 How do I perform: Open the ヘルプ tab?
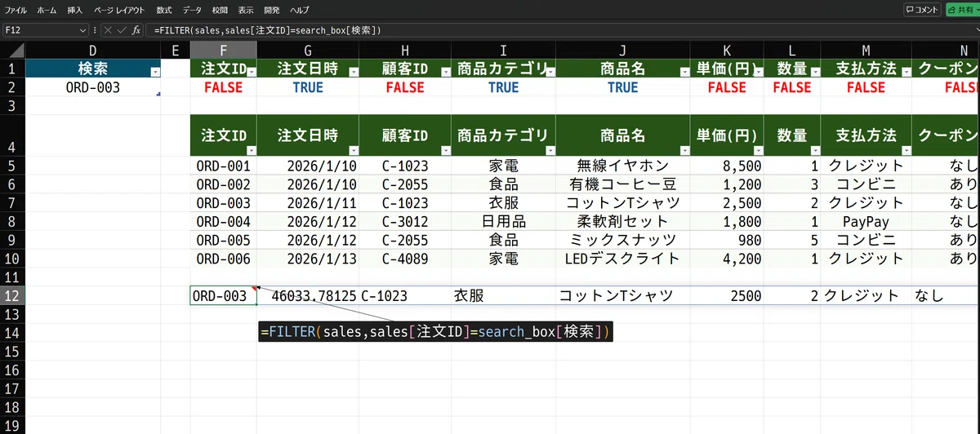[300, 10]
